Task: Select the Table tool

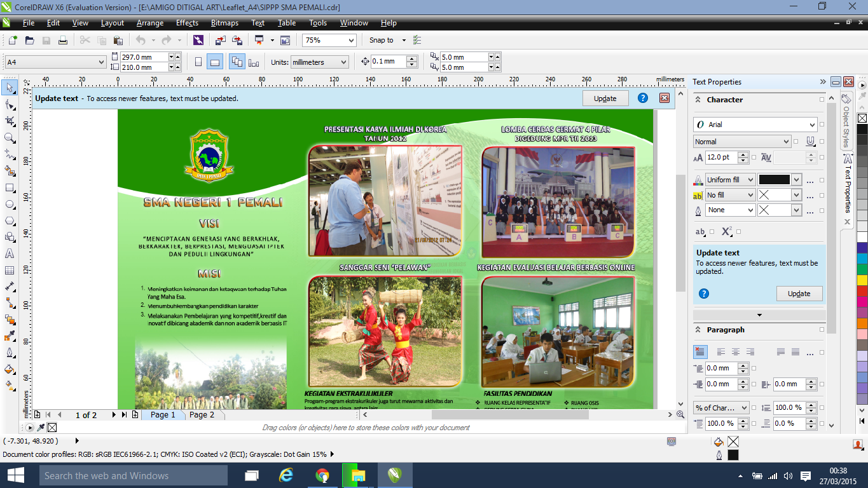Action: click(x=10, y=270)
